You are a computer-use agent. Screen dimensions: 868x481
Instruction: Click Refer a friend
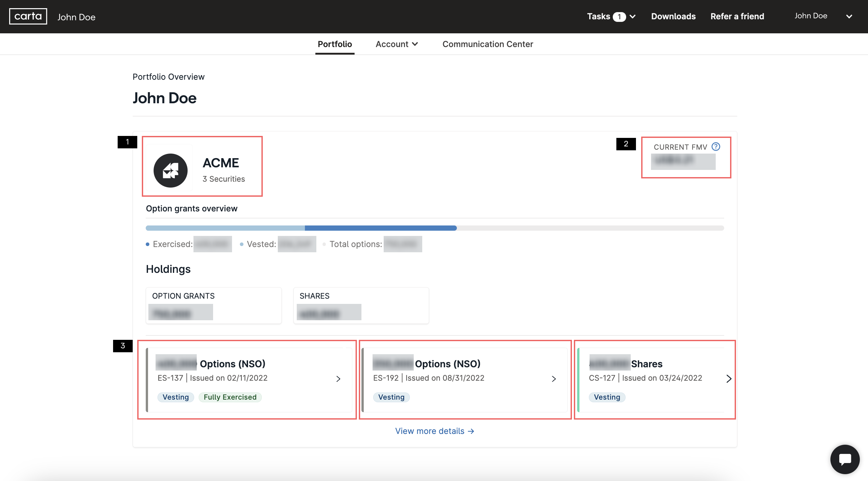point(737,17)
